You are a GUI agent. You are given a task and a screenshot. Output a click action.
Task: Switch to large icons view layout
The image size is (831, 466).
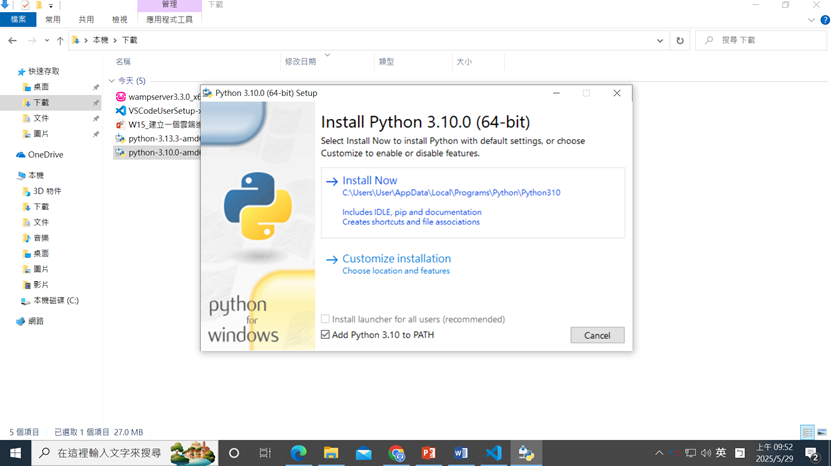(821, 432)
